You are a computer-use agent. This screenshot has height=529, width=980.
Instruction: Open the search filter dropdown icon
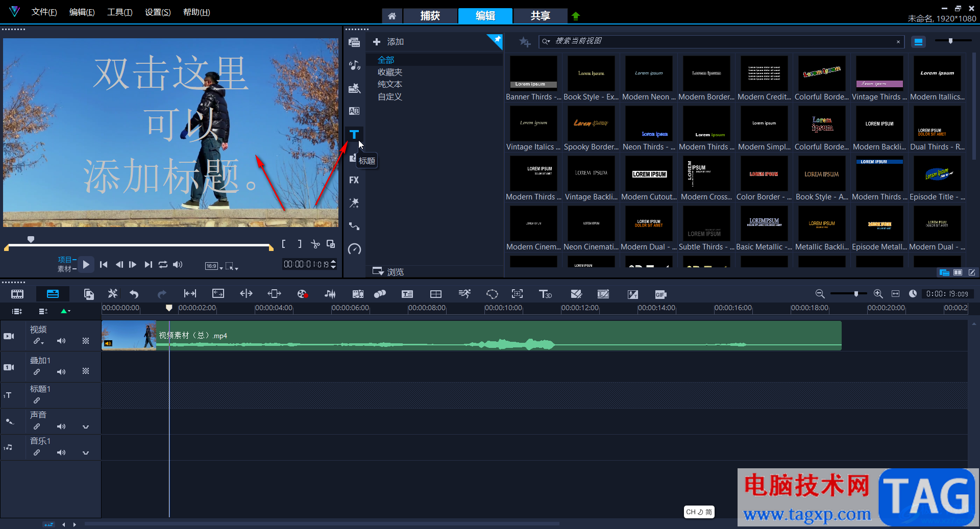point(546,41)
